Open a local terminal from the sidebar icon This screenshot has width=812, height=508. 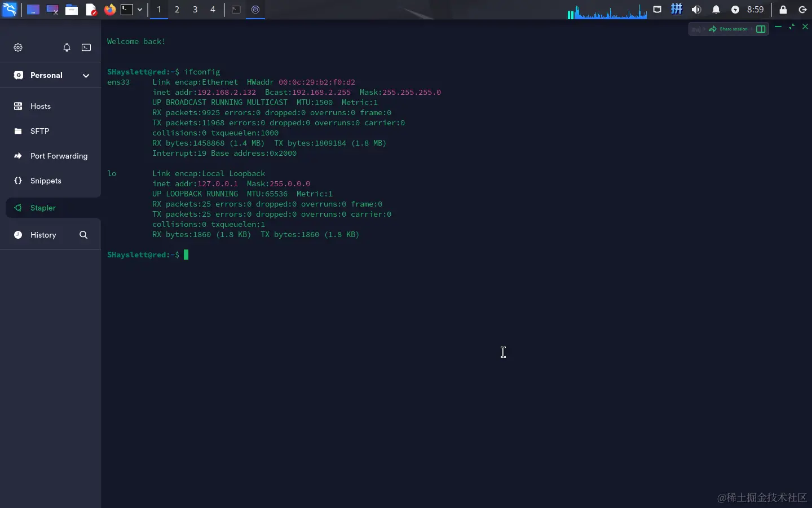[86, 47]
